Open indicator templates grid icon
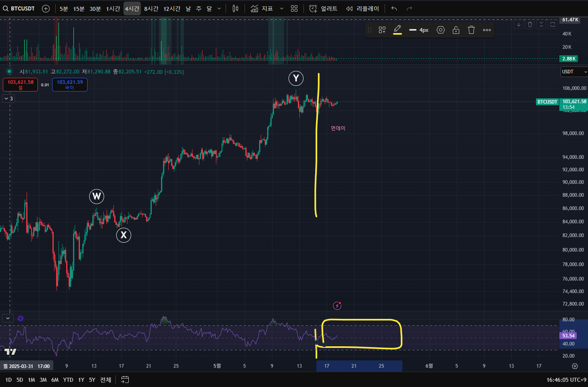 [294, 8]
